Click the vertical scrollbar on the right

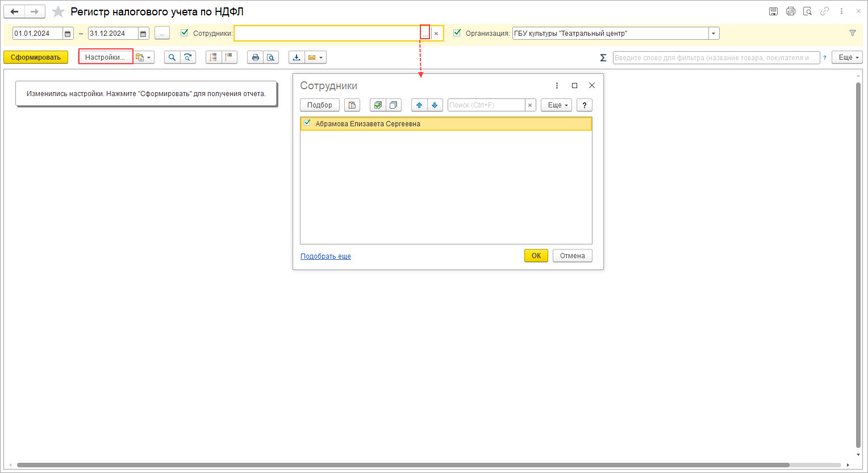[x=858, y=265]
